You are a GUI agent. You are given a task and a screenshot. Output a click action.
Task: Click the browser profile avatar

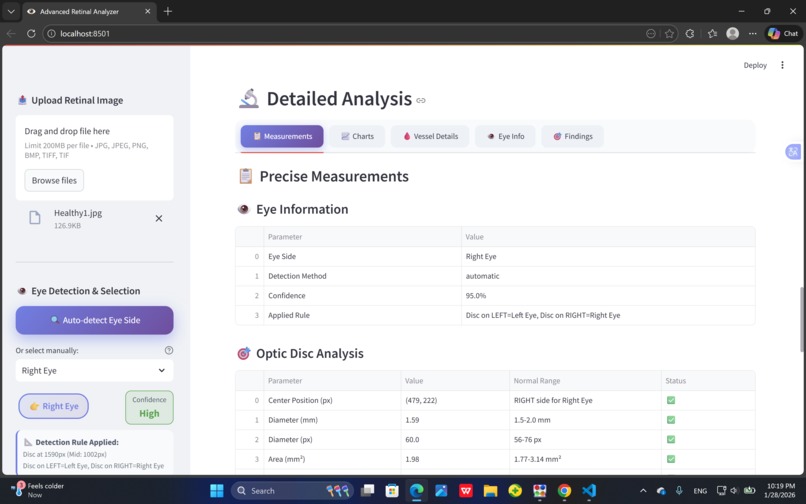[732, 33]
